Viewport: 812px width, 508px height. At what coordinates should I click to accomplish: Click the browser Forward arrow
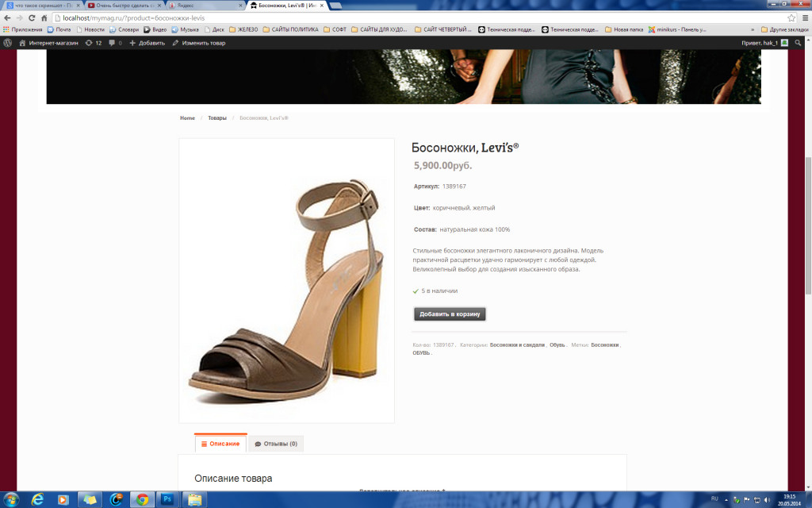pos(19,17)
